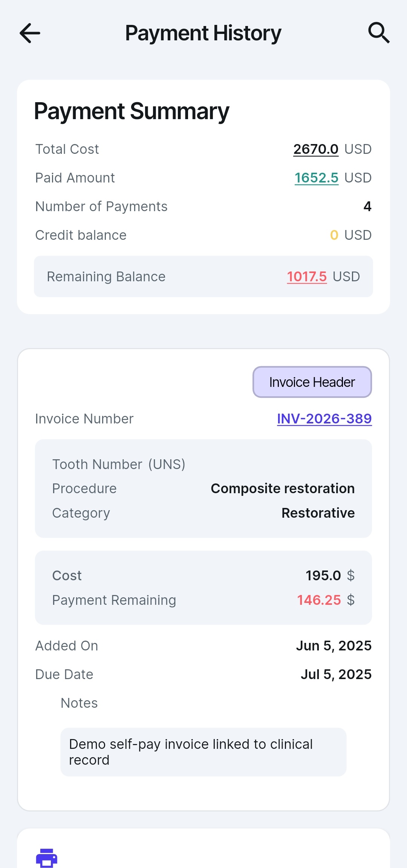Select the Credit balance 0 value
This screenshot has height=868, width=407.
coord(334,235)
